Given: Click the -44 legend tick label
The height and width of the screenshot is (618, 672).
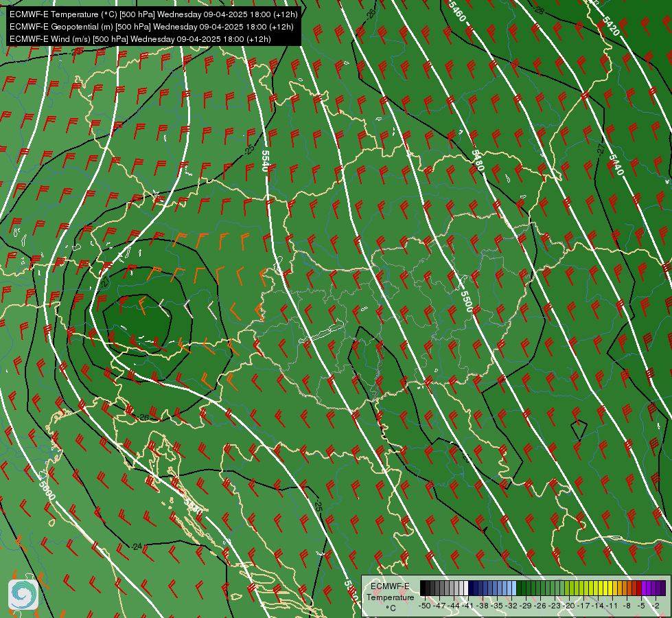Looking at the screenshot, I should coord(454,606).
